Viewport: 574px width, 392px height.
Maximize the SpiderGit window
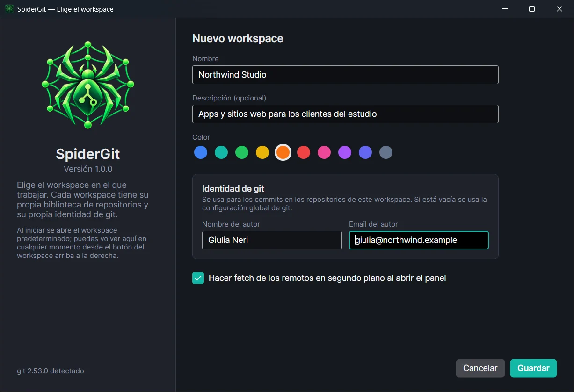click(532, 9)
